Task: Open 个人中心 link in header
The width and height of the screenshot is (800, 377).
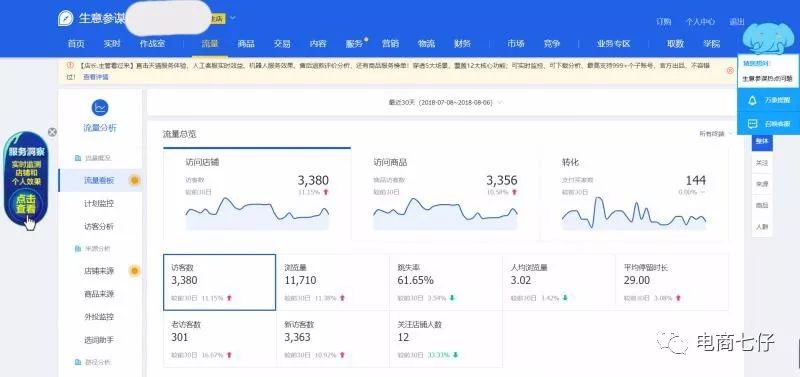Action: [700, 22]
